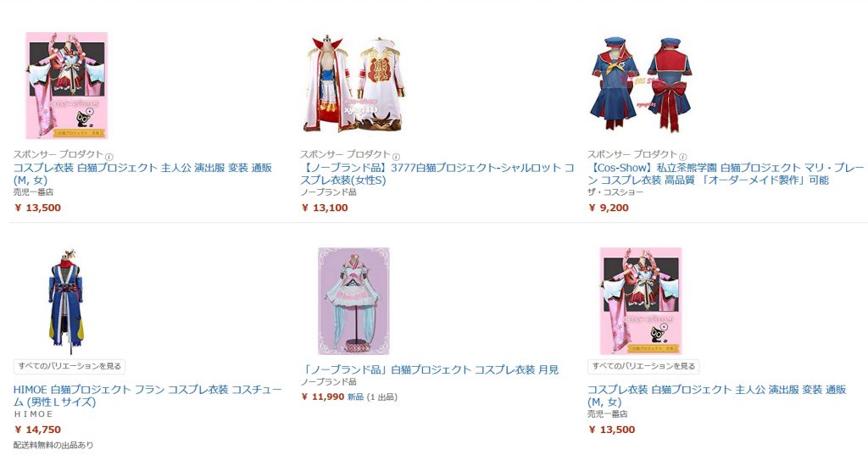
Task: Click 新品 (1 出品) offers link
Action: point(373,397)
